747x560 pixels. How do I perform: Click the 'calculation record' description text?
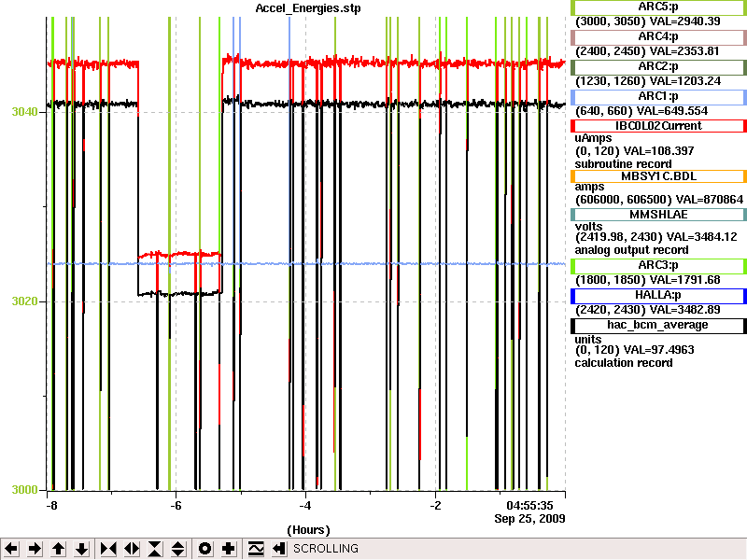click(x=624, y=363)
